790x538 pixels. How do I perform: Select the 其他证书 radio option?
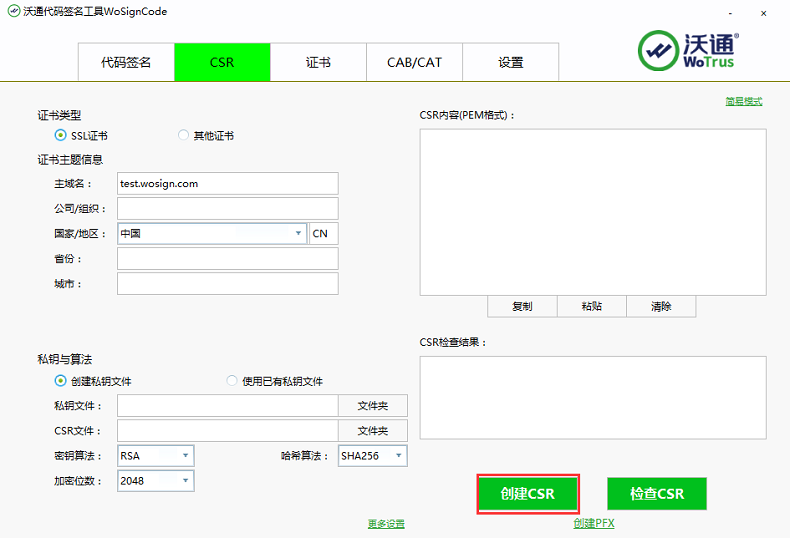coord(183,136)
